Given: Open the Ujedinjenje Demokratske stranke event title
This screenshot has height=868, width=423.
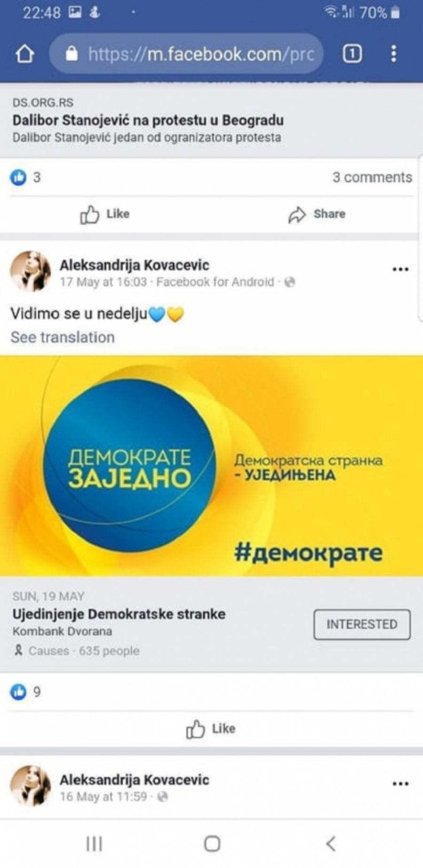Looking at the screenshot, I should point(119,614).
